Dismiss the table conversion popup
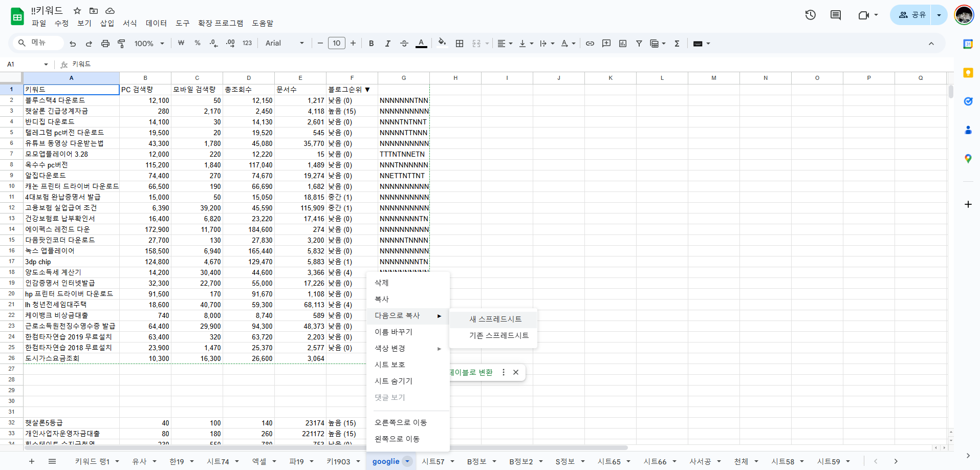 (516, 372)
